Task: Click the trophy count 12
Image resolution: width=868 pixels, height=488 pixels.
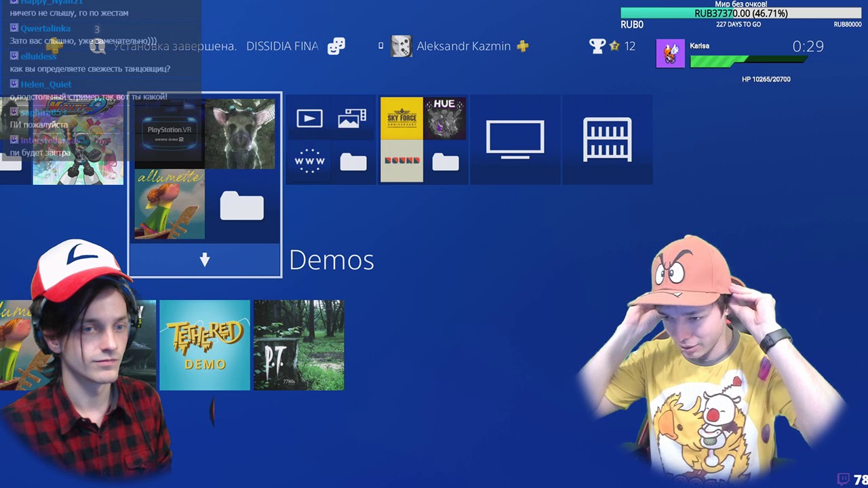Action: coord(630,46)
